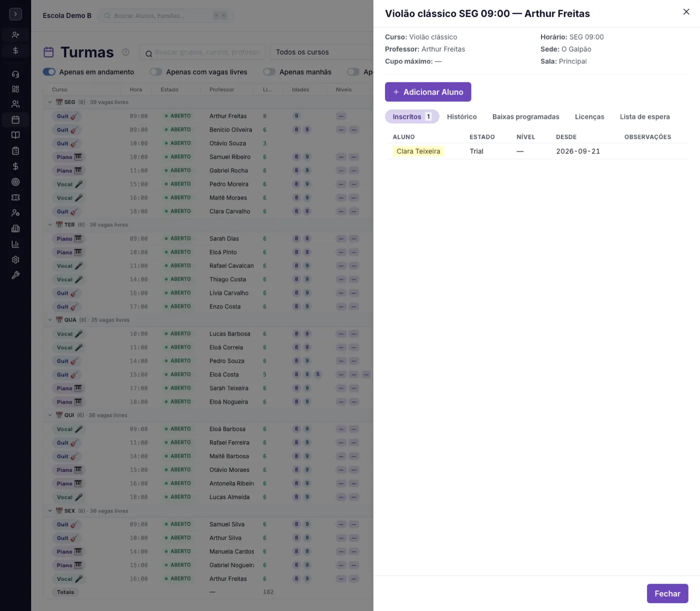The width and height of the screenshot is (700, 611).
Task: Click the add-person icon in the sidebar
Action: pyautogui.click(x=15, y=35)
